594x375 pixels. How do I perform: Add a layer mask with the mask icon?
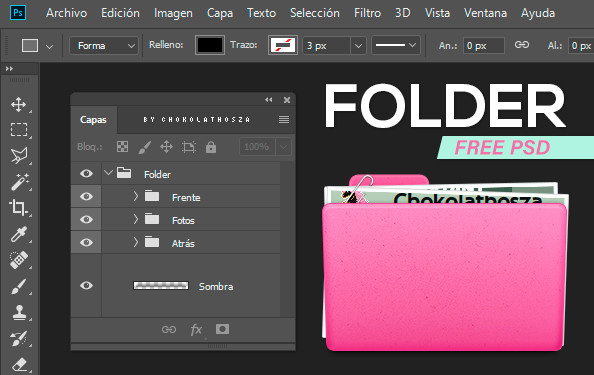pyautogui.click(x=222, y=329)
